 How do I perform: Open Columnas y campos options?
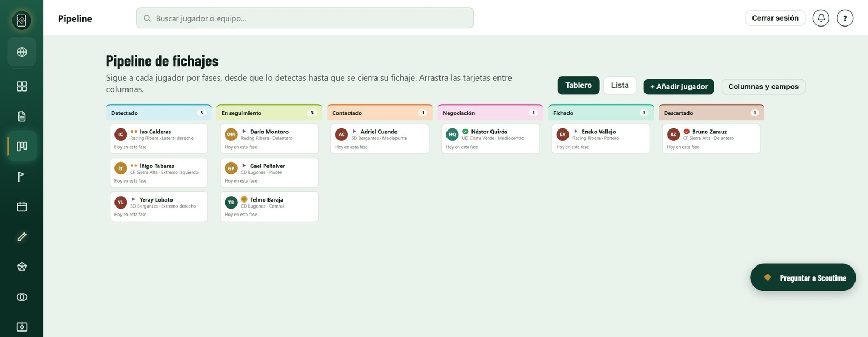coord(763,87)
